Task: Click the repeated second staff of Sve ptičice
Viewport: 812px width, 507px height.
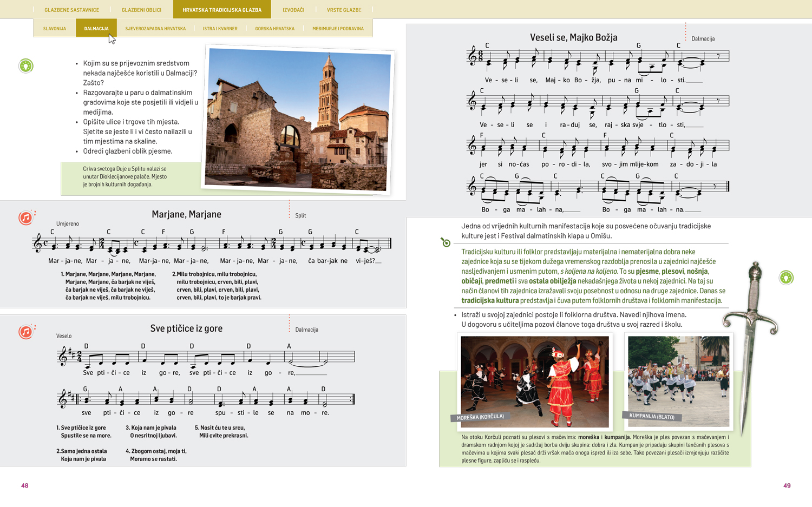Action: tap(206, 399)
